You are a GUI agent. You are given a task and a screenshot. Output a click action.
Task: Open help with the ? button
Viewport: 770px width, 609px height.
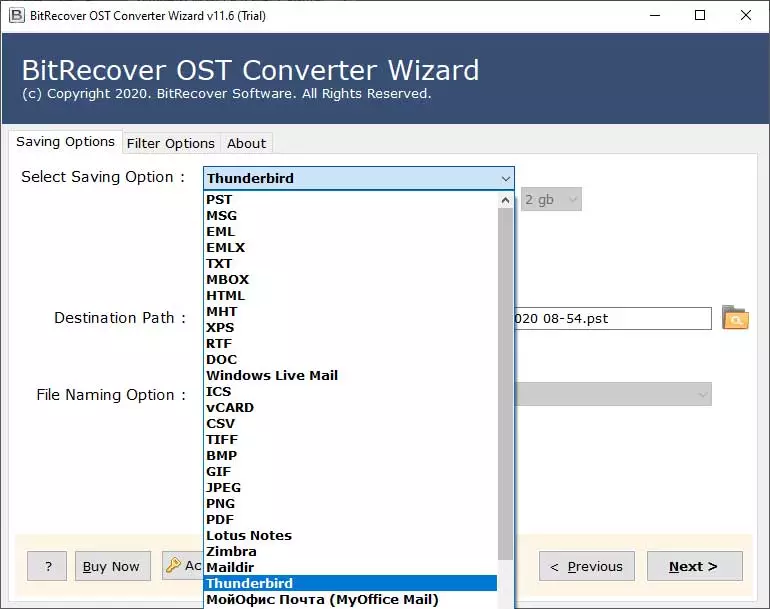coord(47,566)
